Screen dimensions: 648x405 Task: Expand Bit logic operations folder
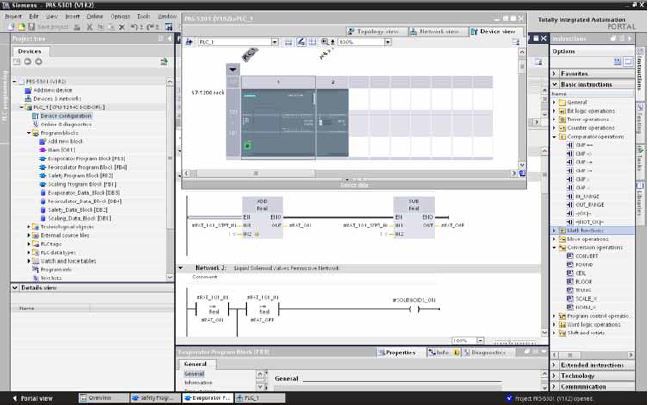pos(554,111)
